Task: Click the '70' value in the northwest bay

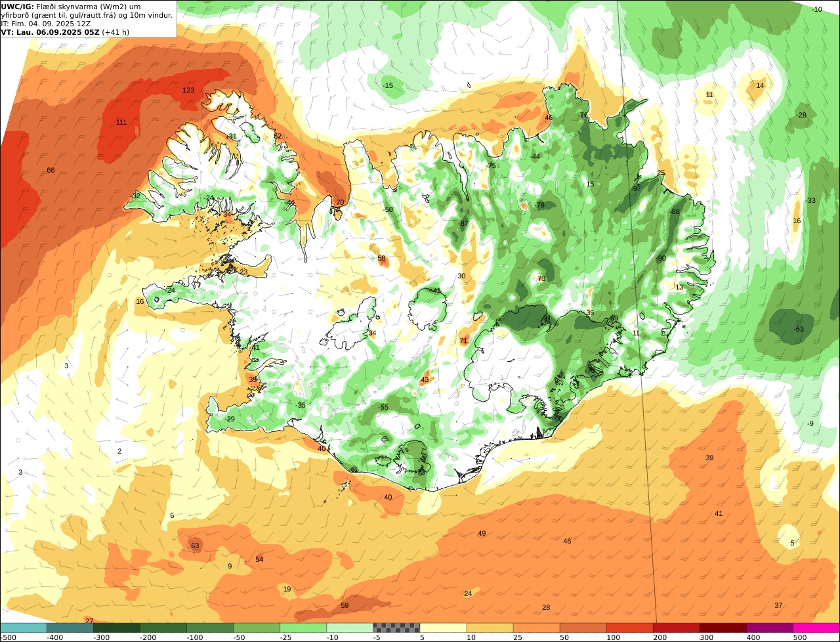Action: 339,202
